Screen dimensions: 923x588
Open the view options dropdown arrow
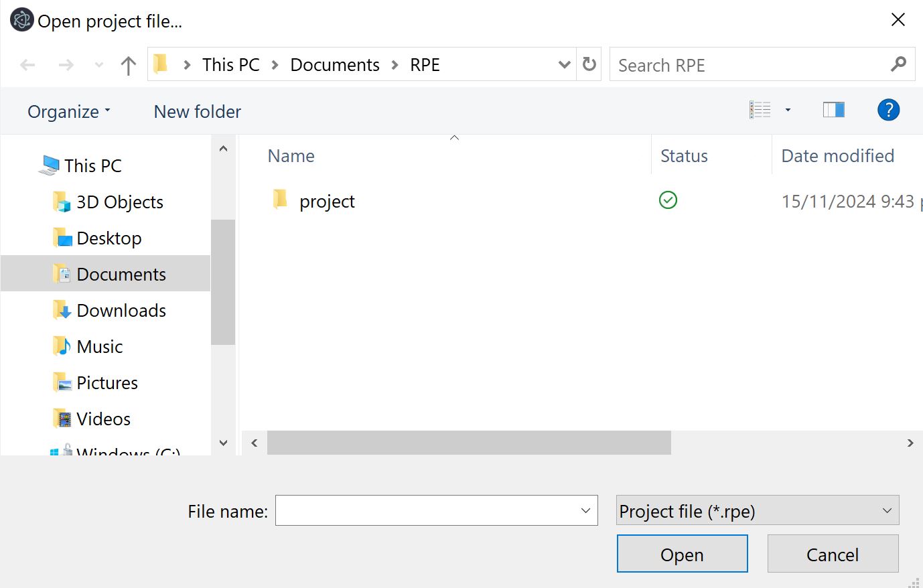click(788, 110)
